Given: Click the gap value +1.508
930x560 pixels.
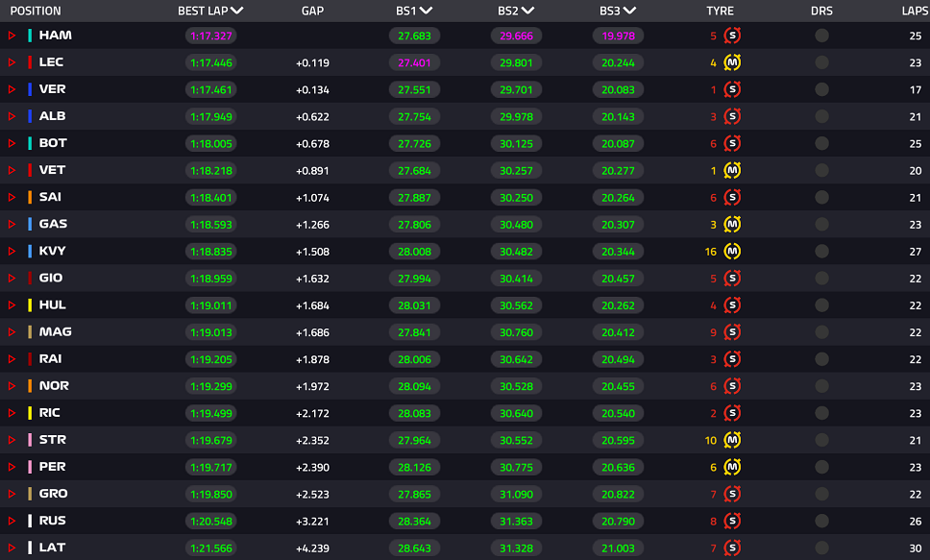Looking at the screenshot, I should pyautogui.click(x=312, y=252).
